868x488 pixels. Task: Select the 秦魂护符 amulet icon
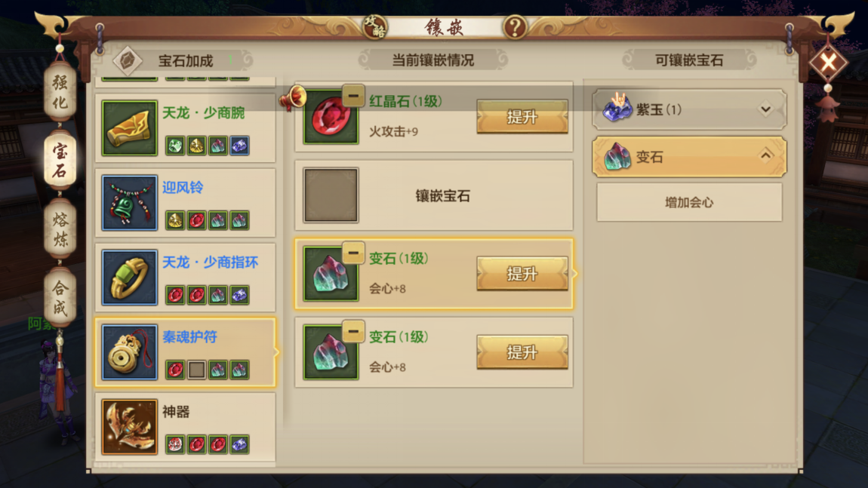pos(130,352)
